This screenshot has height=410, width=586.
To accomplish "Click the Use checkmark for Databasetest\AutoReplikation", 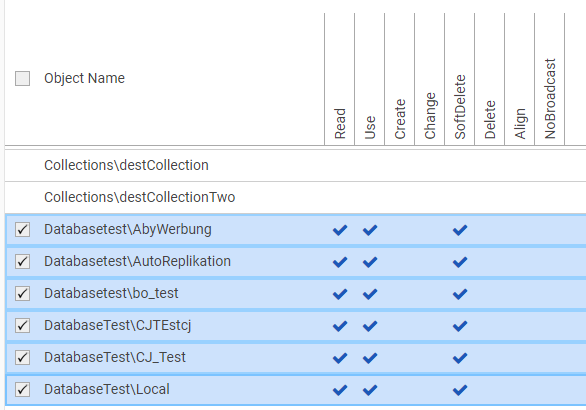I will pos(370,262).
